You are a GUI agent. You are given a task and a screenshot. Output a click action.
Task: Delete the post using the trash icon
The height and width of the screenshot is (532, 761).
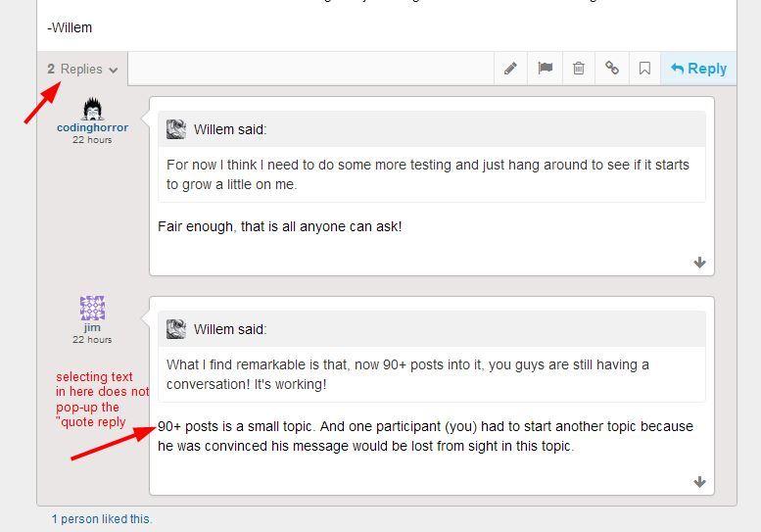(x=579, y=69)
